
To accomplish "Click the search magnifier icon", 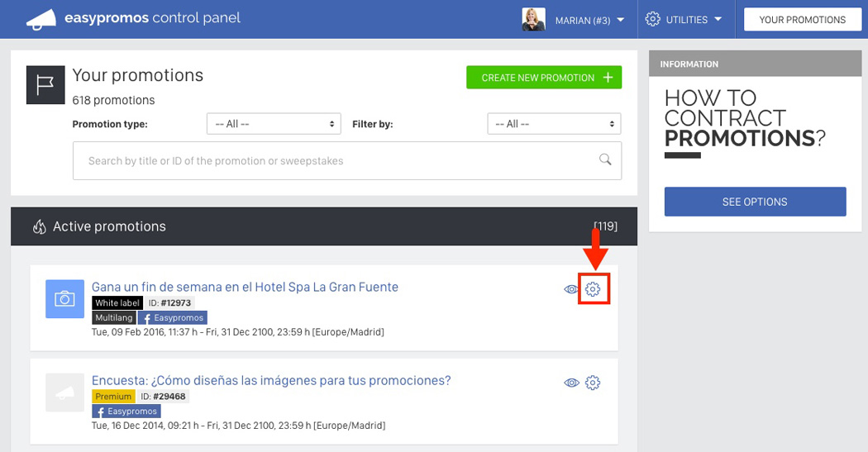I will (605, 159).
